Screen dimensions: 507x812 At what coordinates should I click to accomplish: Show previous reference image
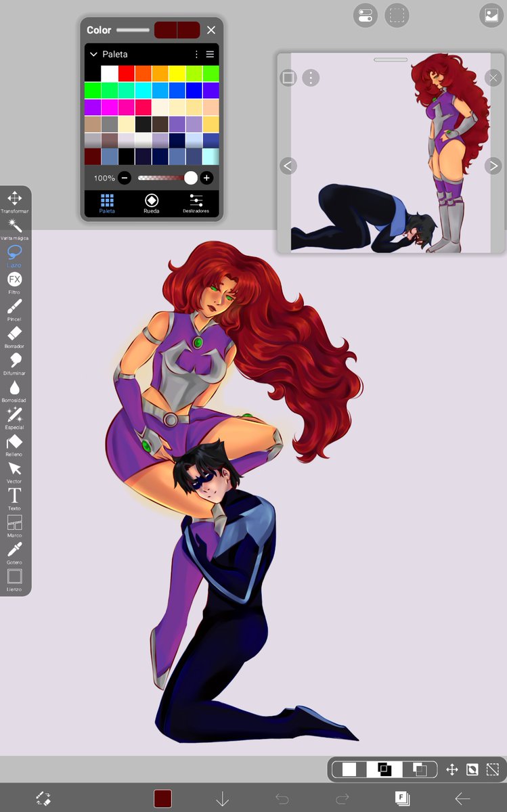(288, 165)
